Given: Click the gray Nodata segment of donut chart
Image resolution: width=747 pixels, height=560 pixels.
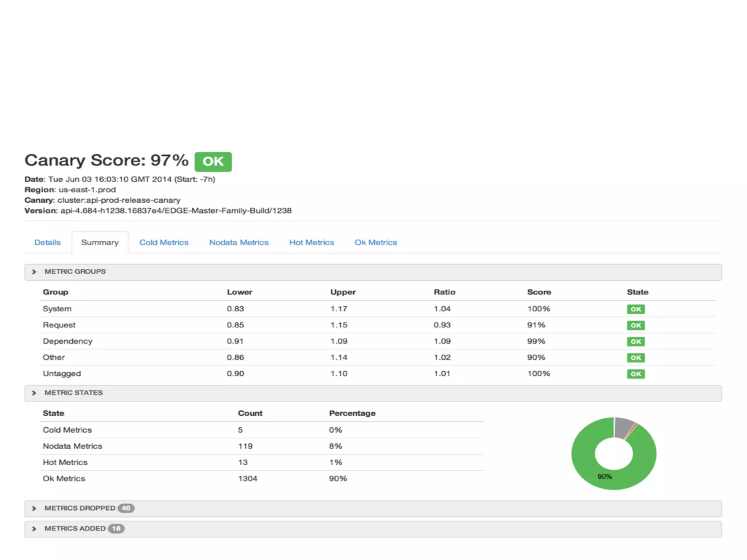Looking at the screenshot, I should click(x=623, y=427).
